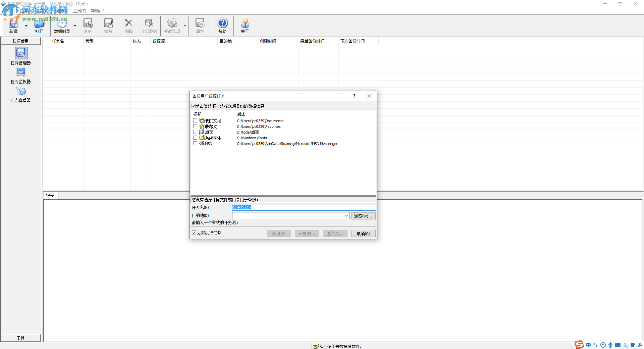Click the 任务名 column header

(67, 41)
